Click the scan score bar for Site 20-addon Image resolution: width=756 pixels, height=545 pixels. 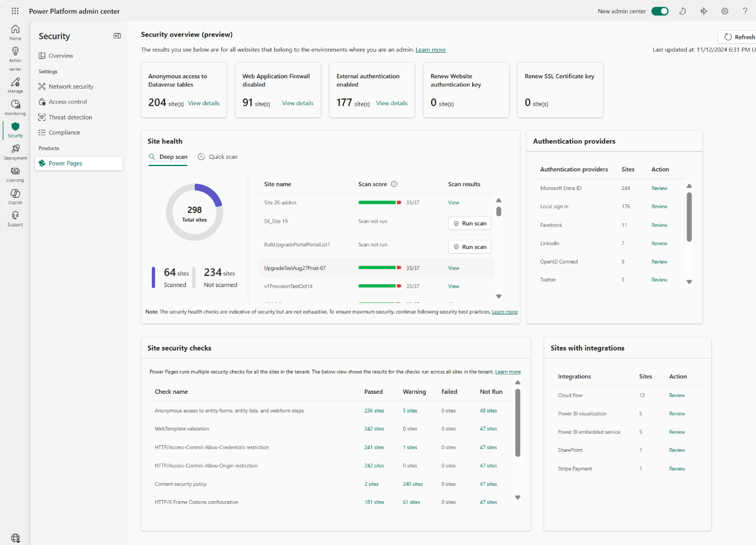coord(380,202)
